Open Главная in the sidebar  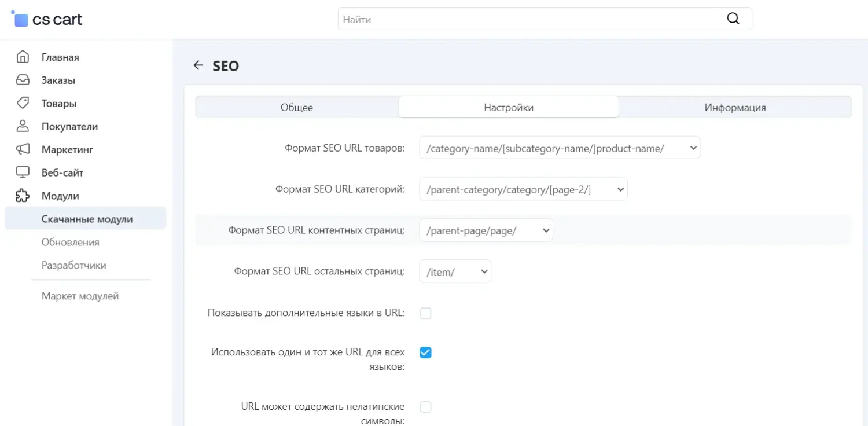click(x=60, y=57)
